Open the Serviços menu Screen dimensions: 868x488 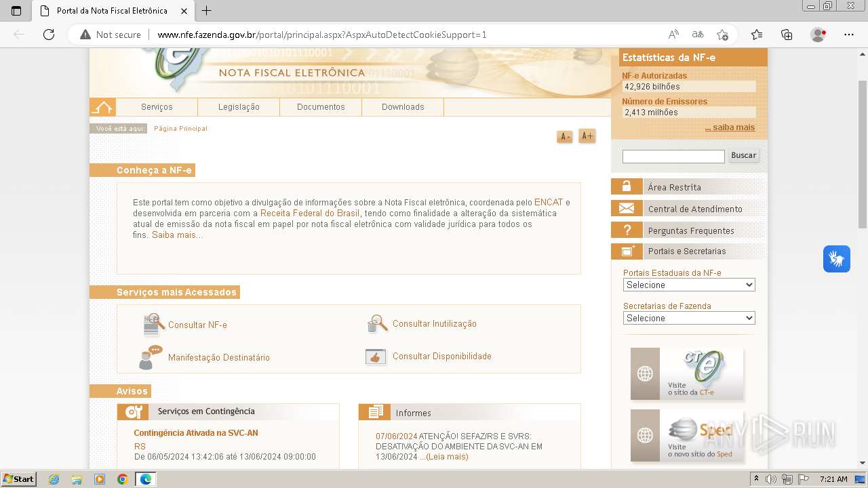[x=157, y=107]
